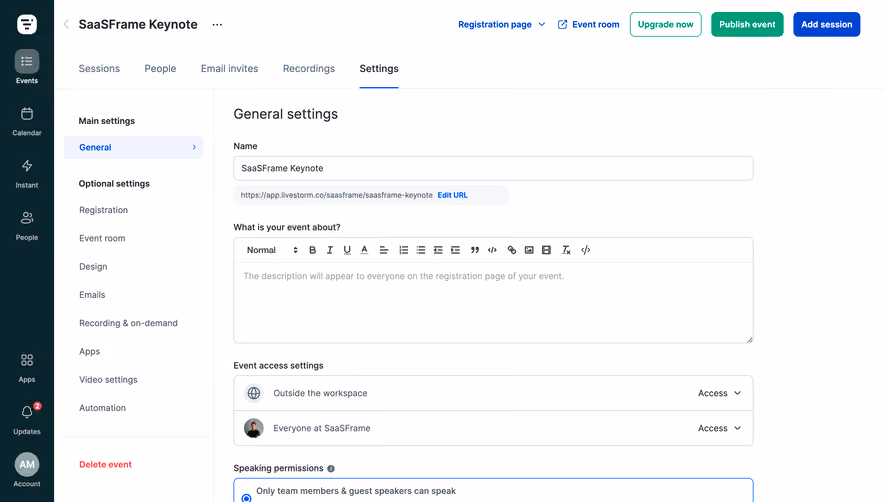Open Recording & on-demand settings

click(128, 323)
